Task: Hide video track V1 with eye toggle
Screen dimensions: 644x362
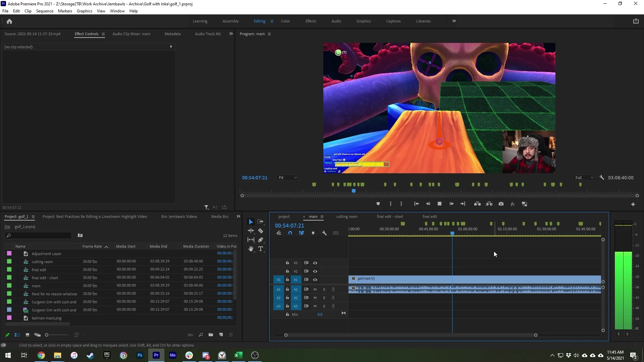Action: (315, 280)
